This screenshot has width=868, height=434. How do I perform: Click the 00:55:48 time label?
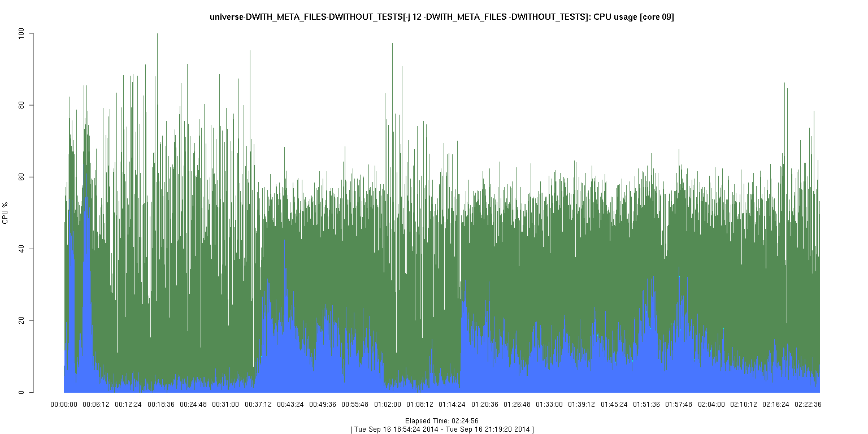[x=355, y=405]
